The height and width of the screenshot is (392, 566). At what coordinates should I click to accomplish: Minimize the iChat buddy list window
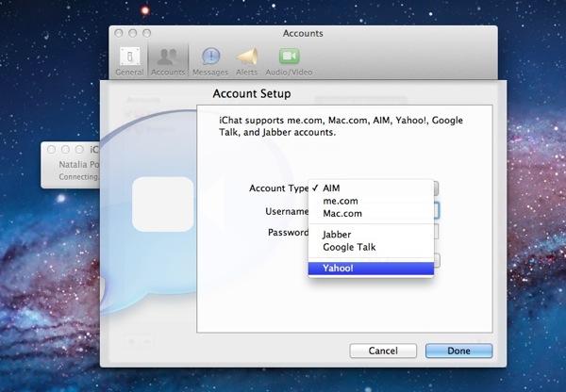[x=65, y=149]
